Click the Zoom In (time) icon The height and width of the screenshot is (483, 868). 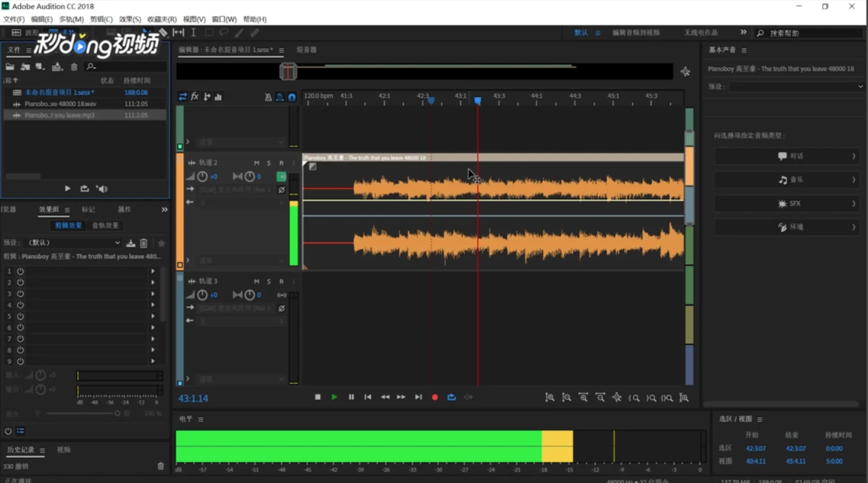(583, 398)
